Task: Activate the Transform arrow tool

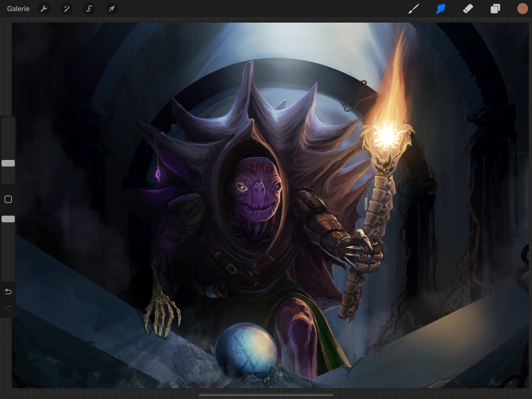Action: coord(112,9)
